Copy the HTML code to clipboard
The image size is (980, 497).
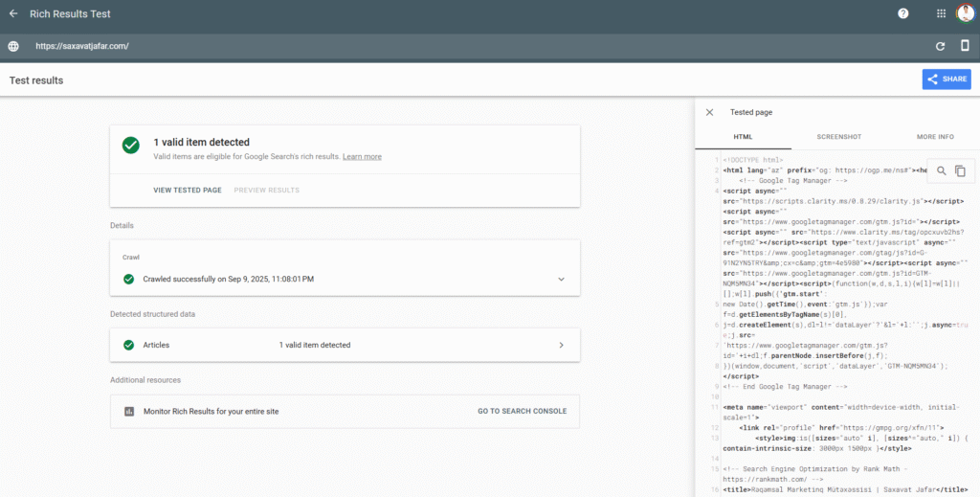pyautogui.click(x=960, y=170)
